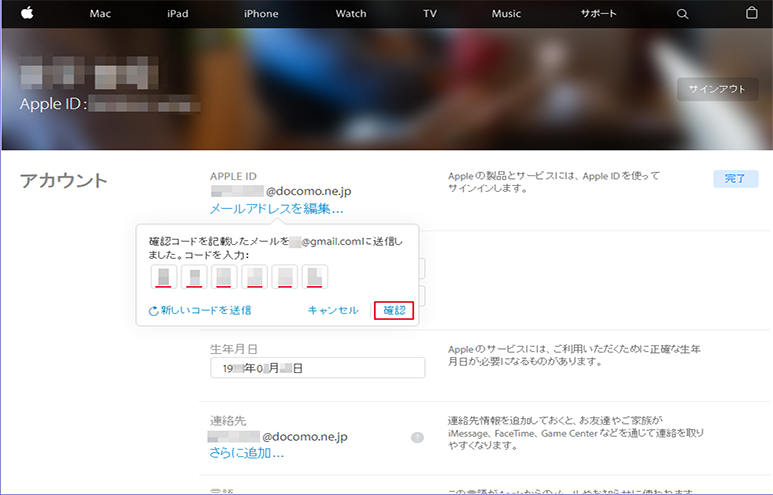
Task: Open the search magnifier icon
Action: pyautogui.click(x=683, y=14)
